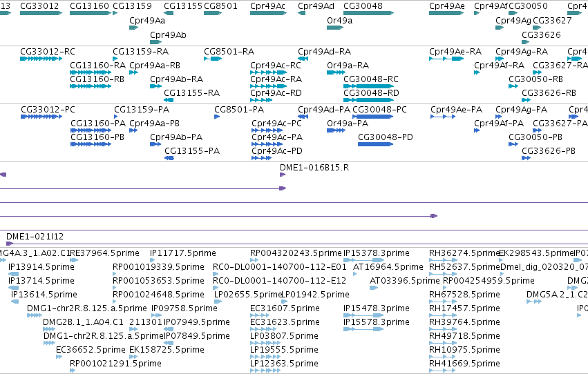The width and height of the screenshot is (588, 374).
Task: Click the Or49a gene label
Action: coord(340,21)
